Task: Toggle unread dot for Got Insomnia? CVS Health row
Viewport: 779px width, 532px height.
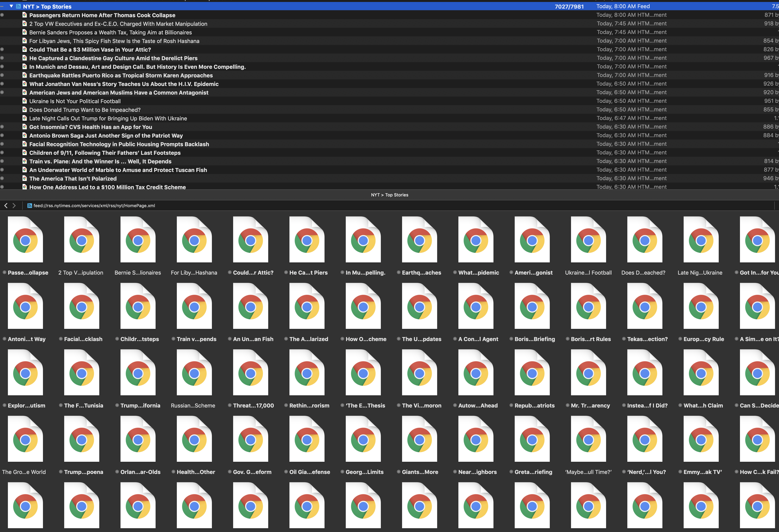Action: [2, 127]
